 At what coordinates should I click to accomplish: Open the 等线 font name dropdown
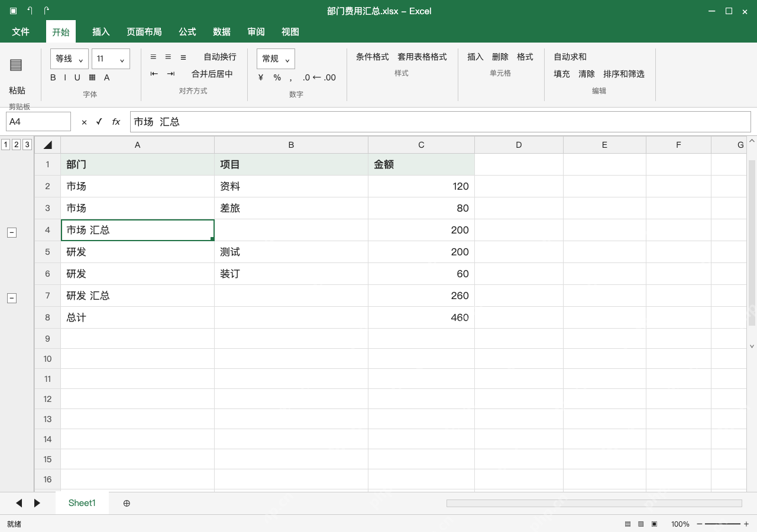point(69,59)
